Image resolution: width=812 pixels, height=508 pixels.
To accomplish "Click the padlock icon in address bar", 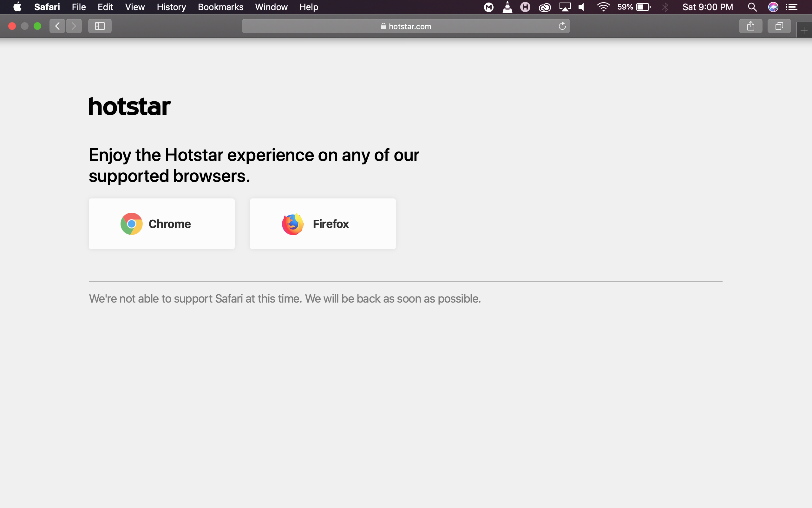I will [383, 26].
